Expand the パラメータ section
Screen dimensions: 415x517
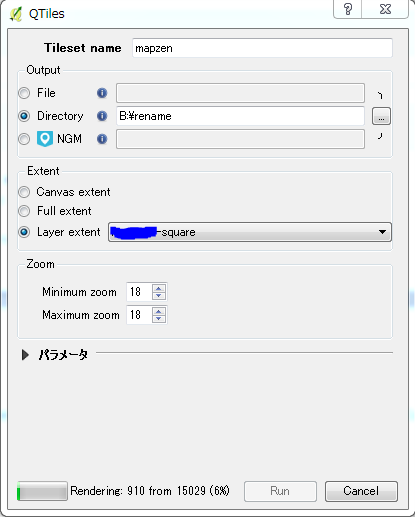coord(25,355)
